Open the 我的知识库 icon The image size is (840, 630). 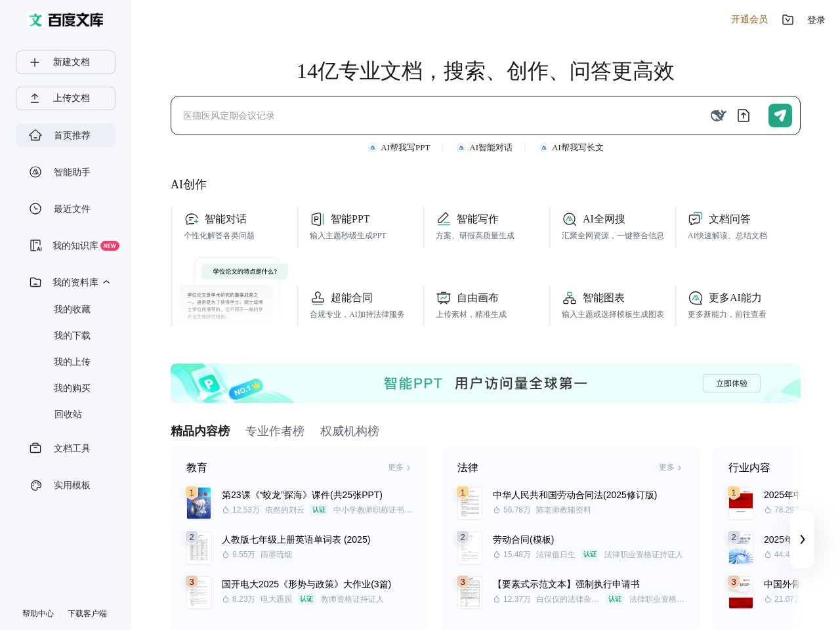35,245
